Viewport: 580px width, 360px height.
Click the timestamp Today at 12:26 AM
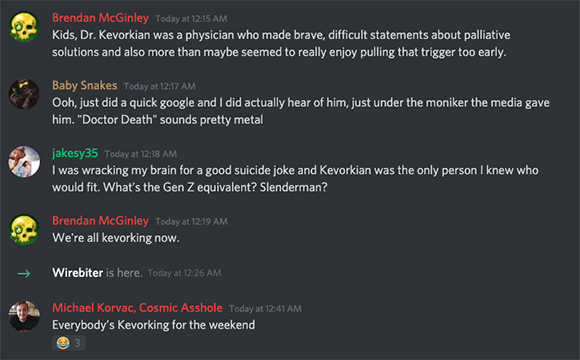click(x=185, y=273)
